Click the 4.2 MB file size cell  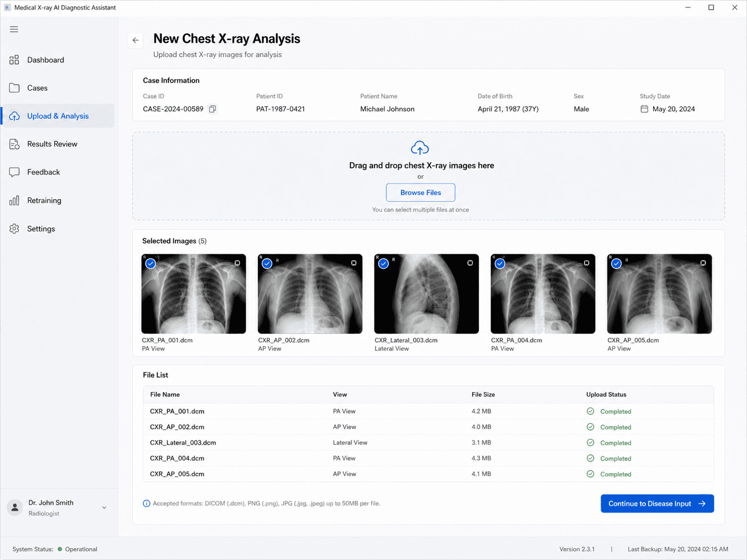pyautogui.click(x=481, y=411)
